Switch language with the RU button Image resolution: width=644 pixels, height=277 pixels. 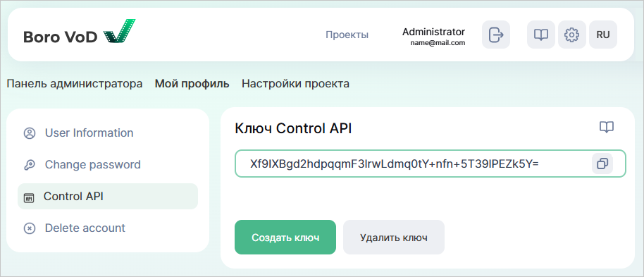coord(603,35)
